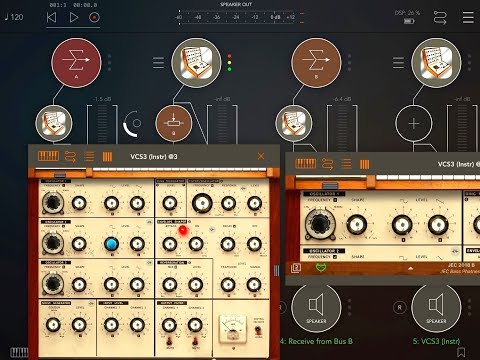Viewport: 480px width, 360px height.
Task: Click the Reverberation mix knob
Action: 170,284
